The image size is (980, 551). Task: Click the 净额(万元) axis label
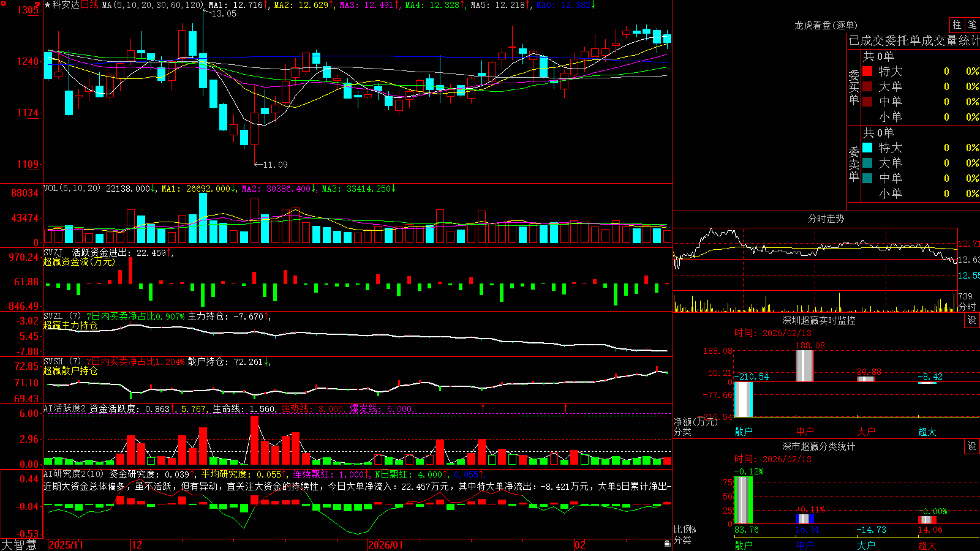coord(695,422)
